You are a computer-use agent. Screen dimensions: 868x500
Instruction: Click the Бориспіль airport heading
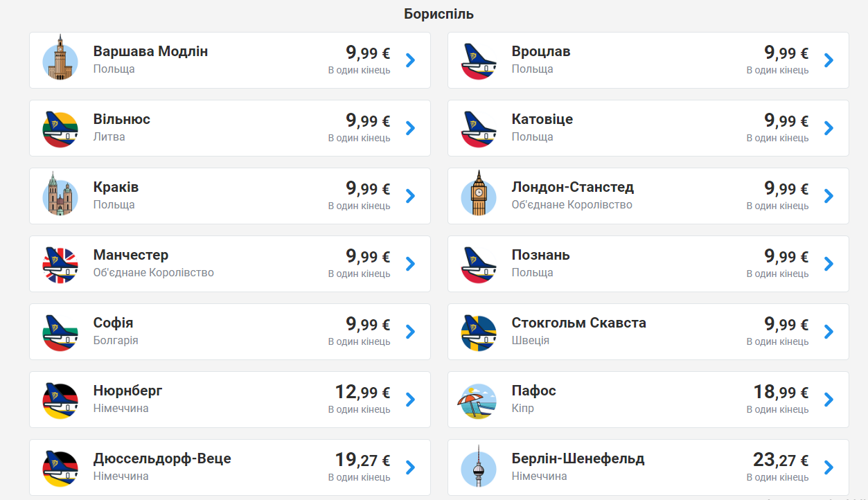(439, 14)
